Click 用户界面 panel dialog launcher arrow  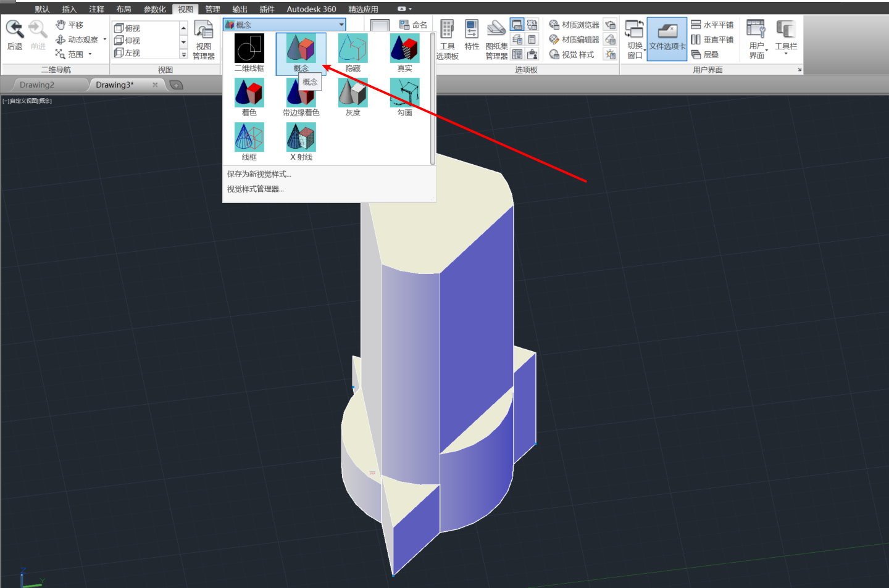pos(799,70)
